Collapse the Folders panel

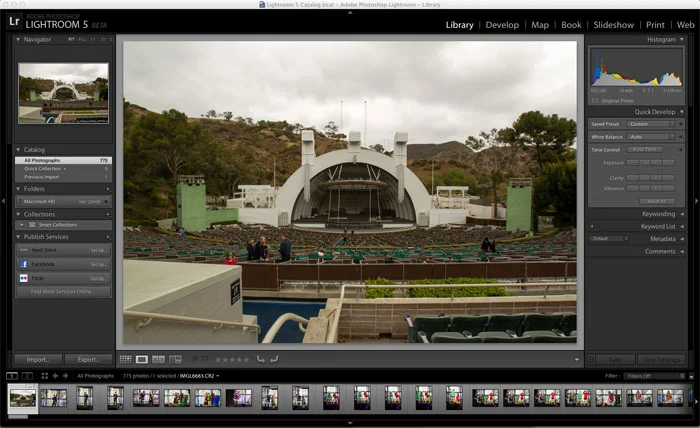point(18,189)
